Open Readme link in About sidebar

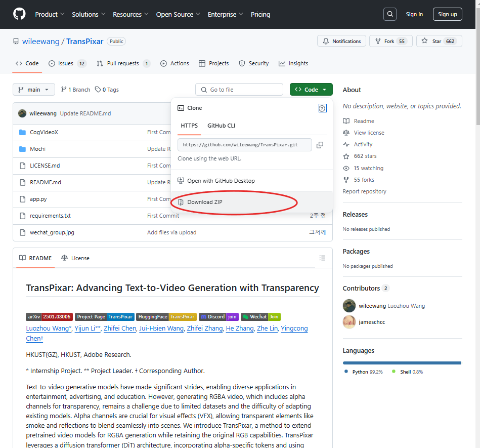point(359,121)
